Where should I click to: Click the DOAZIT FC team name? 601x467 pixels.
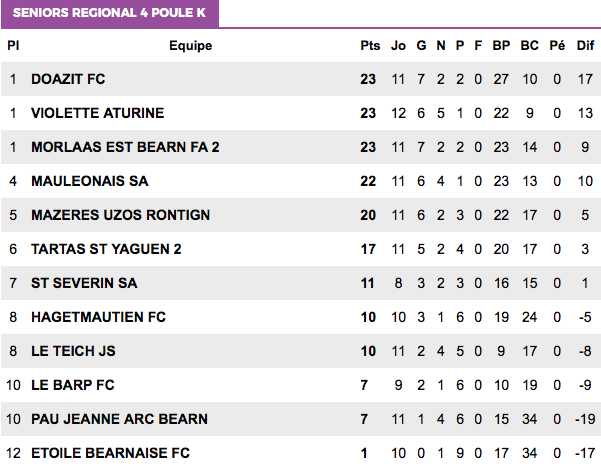tap(68, 79)
